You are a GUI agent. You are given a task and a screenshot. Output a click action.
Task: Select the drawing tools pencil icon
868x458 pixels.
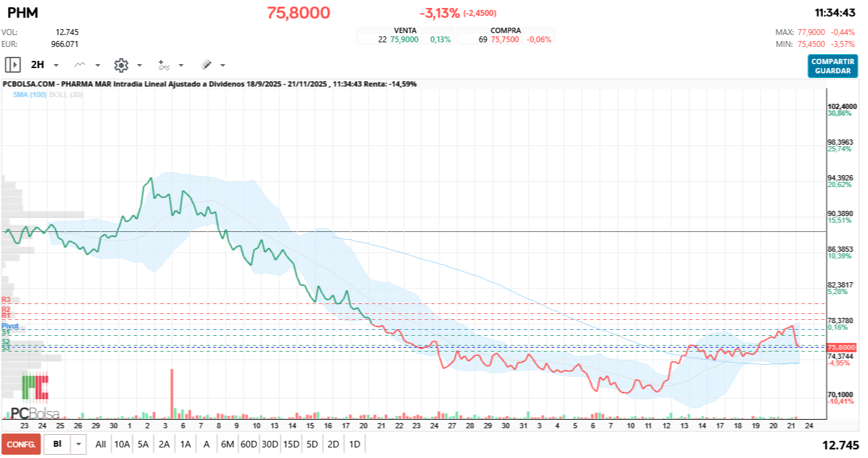point(206,65)
